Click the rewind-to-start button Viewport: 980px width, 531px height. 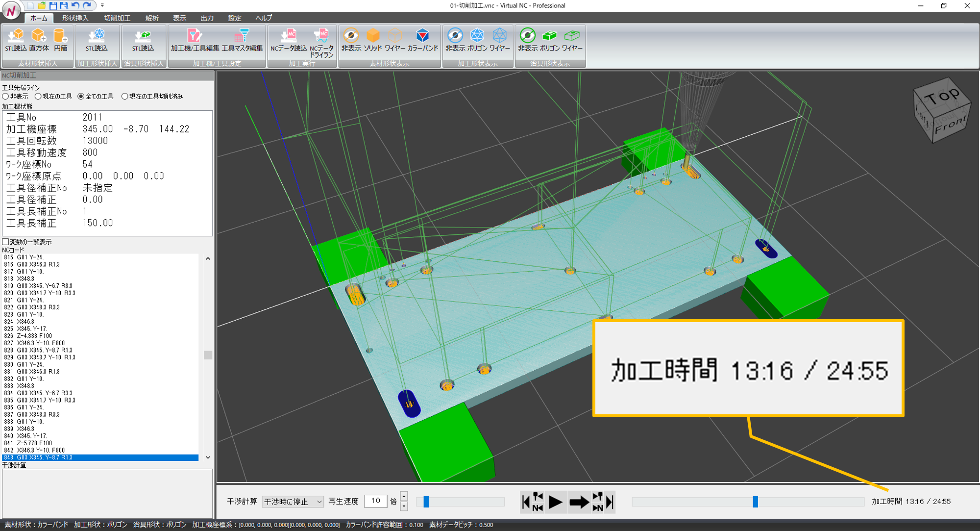(x=526, y=502)
